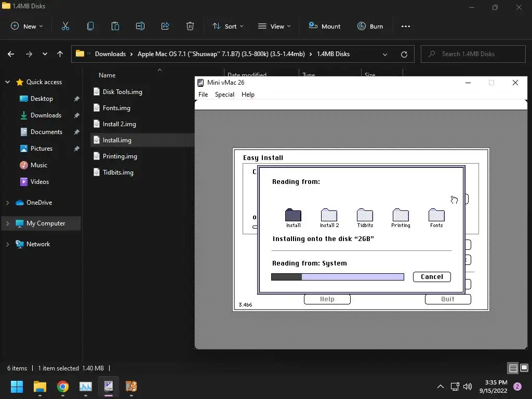Expand the address bar history dropdown
The width and height of the screenshot is (532, 399).
pyautogui.click(x=385, y=54)
